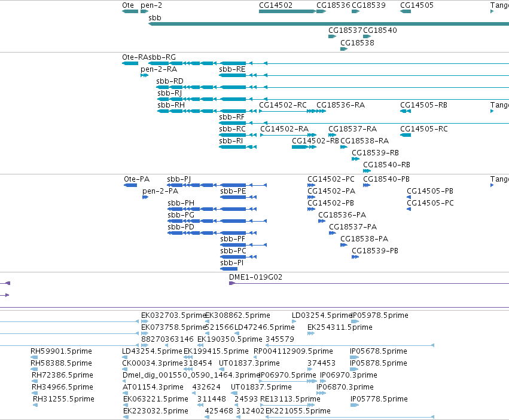Click the RH72386.5prime EST label

62,376
